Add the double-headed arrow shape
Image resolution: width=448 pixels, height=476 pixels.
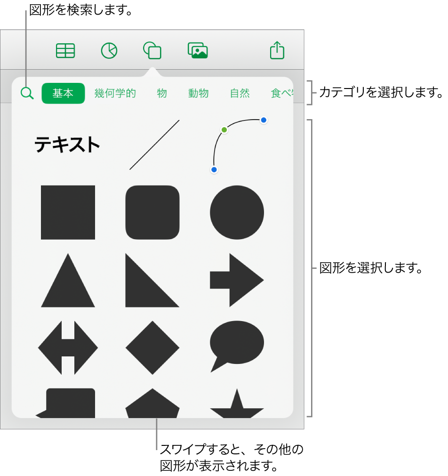pos(68,347)
